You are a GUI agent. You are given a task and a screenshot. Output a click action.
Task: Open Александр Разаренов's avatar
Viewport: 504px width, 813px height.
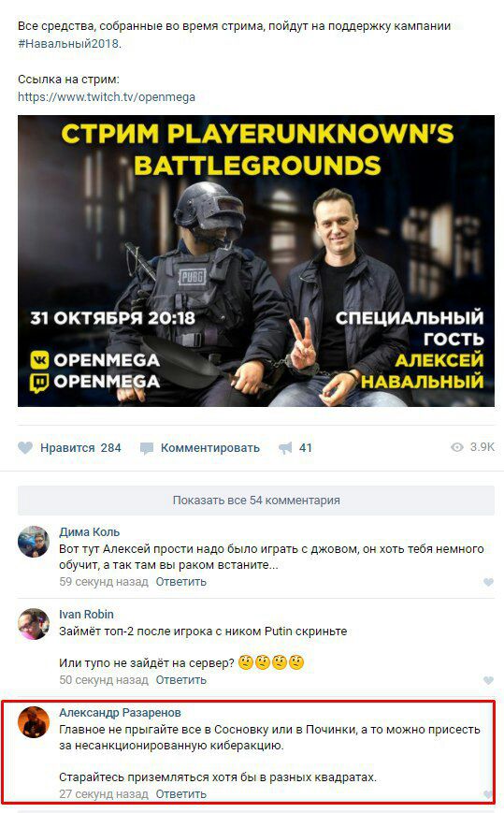pyautogui.click(x=34, y=721)
